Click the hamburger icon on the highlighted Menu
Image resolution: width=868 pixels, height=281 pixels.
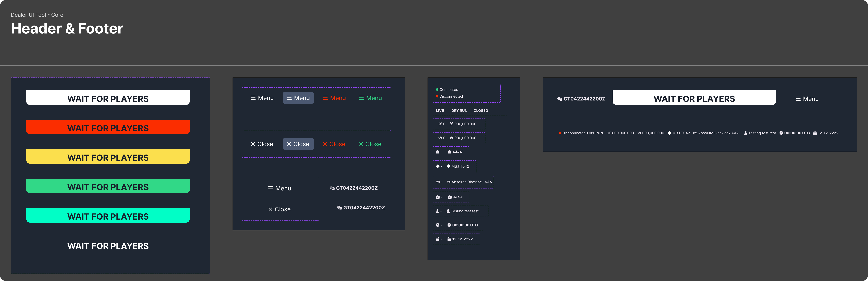tap(289, 98)
